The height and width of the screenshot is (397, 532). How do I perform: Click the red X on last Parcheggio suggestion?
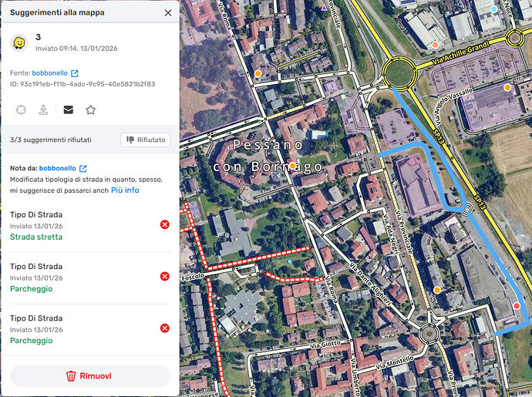tap(164, 328)
